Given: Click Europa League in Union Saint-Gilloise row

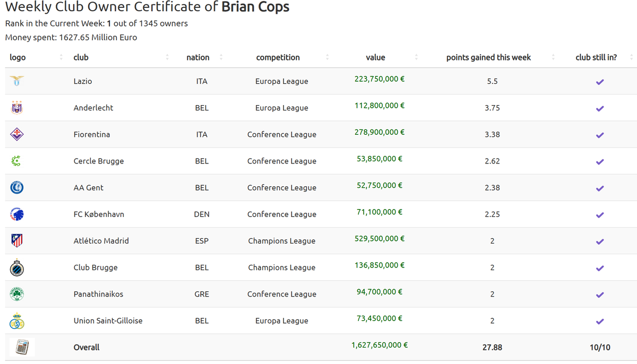Looking at the screenshot, I should click(x=282, y=320).
